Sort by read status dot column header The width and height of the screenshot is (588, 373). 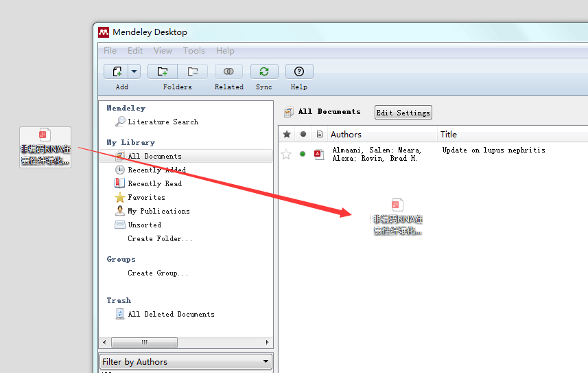303,134
